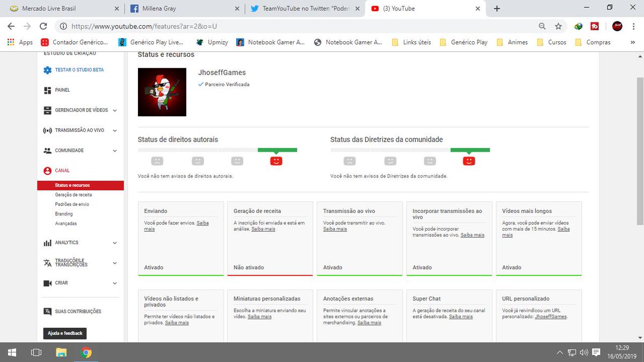This screenshot has width=644, height=362.
Task: Open a new browser tab
Action: click(x=497, y=9)
